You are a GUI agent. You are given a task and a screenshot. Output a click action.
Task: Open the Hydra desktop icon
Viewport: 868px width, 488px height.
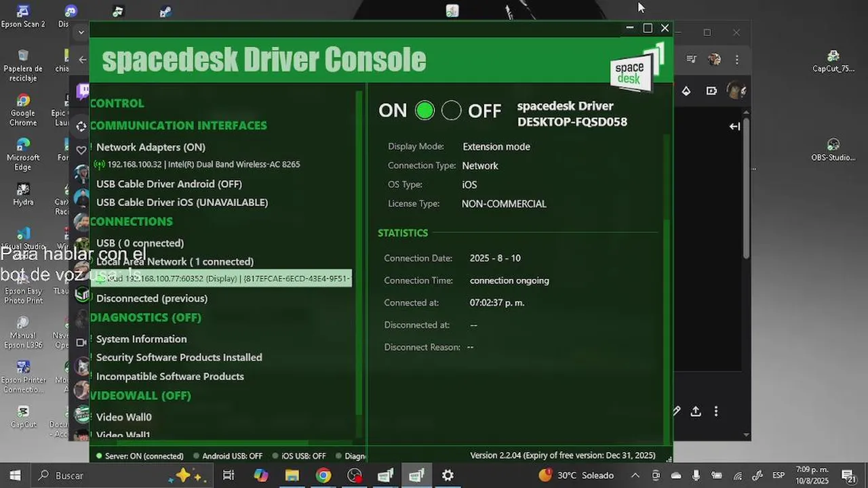[x=23, y=194]
